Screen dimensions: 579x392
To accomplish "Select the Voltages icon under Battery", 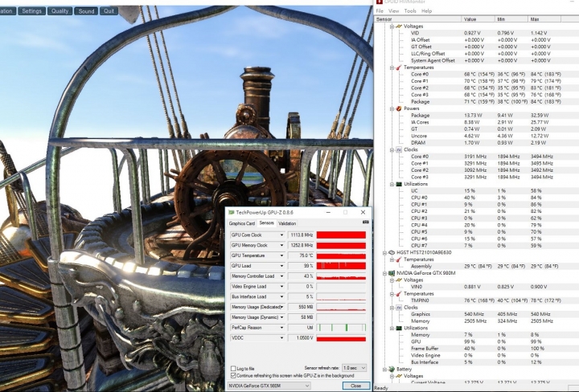I will [398, 376].
